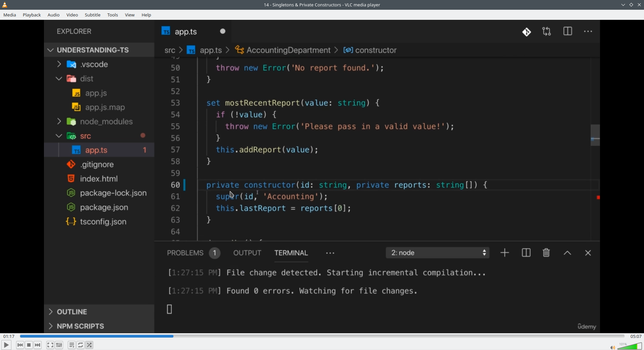The height and width of the screenshot is (350, 644).
Task: Open panel overflow ellipsis menu
Action: 330,253
